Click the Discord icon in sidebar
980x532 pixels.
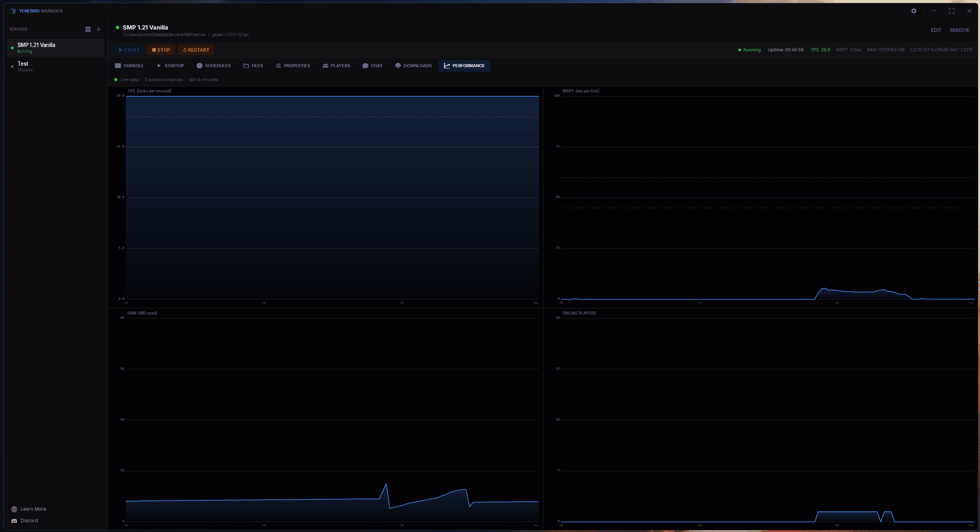14,521
